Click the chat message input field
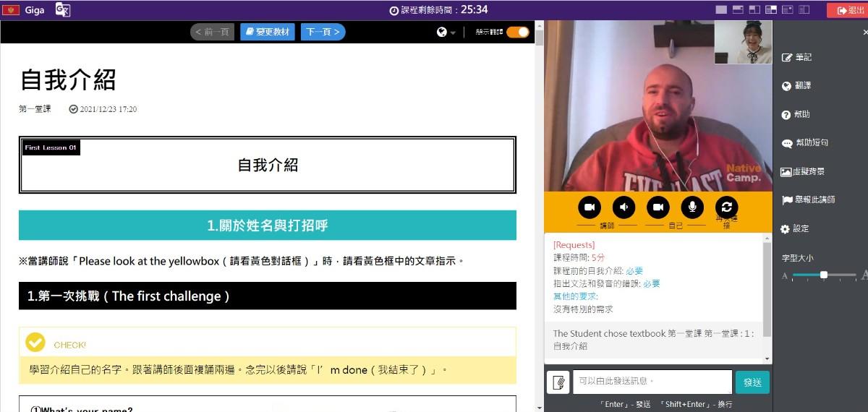The image size is (868, 412). tap(652, 382)
